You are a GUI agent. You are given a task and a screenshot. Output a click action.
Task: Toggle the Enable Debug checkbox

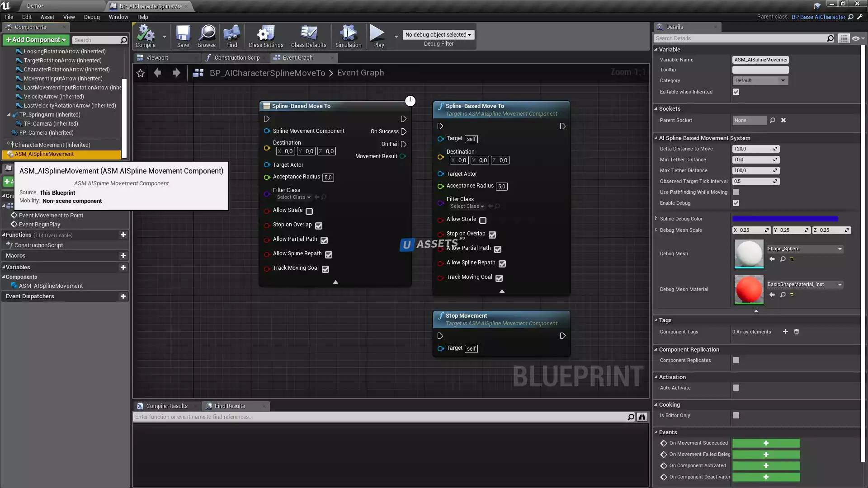736,203
